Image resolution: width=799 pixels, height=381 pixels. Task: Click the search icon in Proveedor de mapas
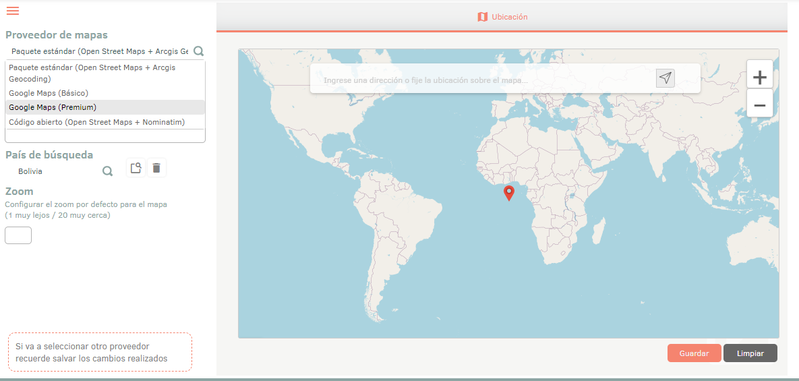tap(199, 51)
